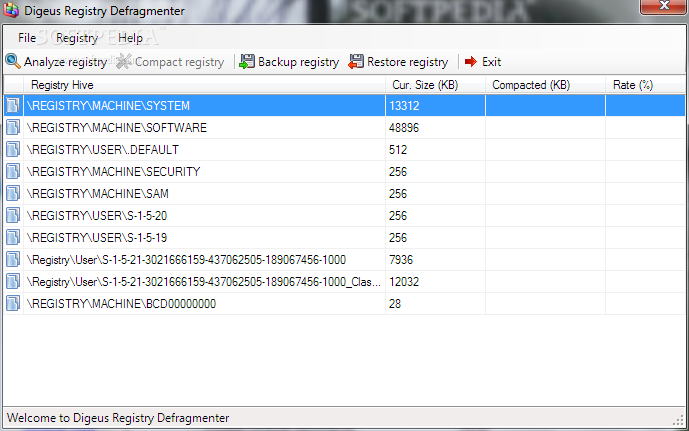Click size value 13312

(x=404, y=105)
